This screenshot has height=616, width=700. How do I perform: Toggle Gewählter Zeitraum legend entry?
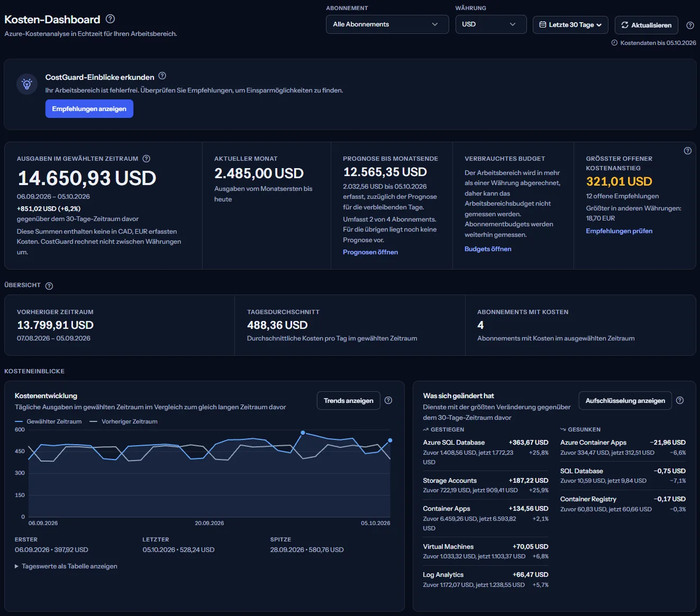pyautogui.click(x=48, y=421)
